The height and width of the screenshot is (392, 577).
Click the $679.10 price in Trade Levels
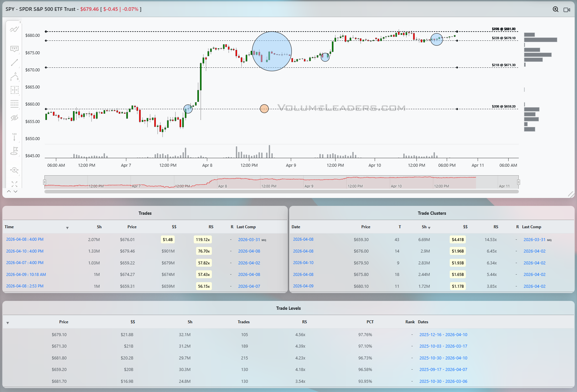click(x=59, y=335)
